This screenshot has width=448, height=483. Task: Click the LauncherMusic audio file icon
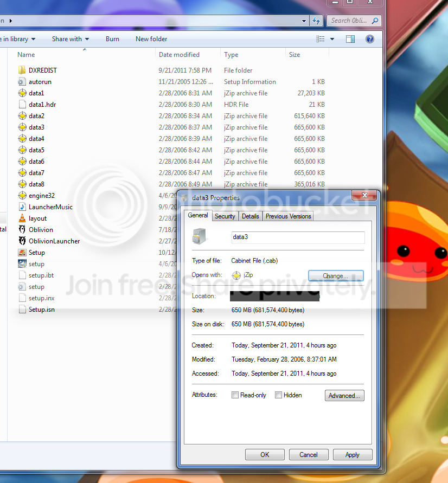point(22,207)
